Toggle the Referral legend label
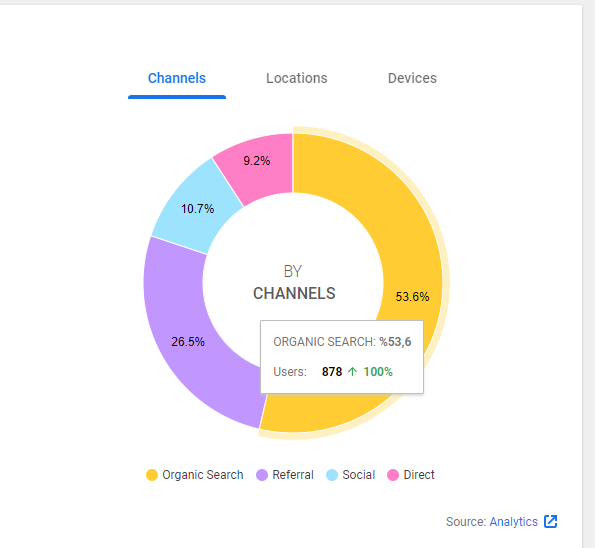595x548 pixels. (293, 475)
